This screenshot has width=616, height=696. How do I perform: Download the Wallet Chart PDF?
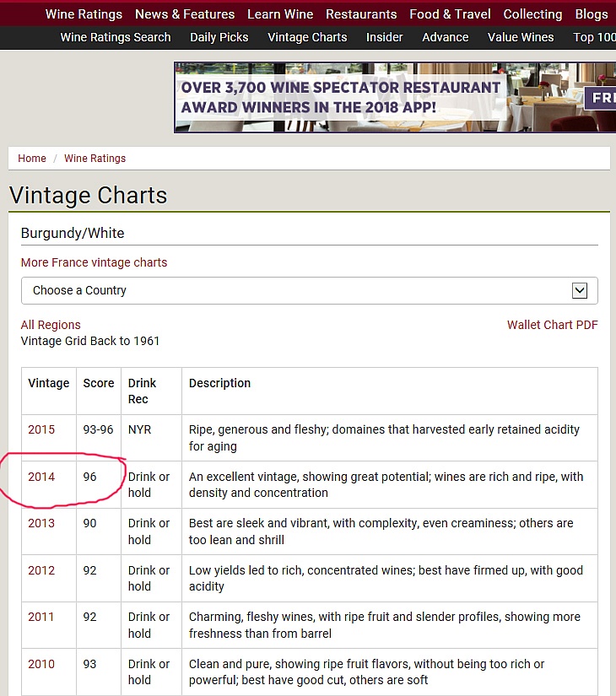click(552, 325)
